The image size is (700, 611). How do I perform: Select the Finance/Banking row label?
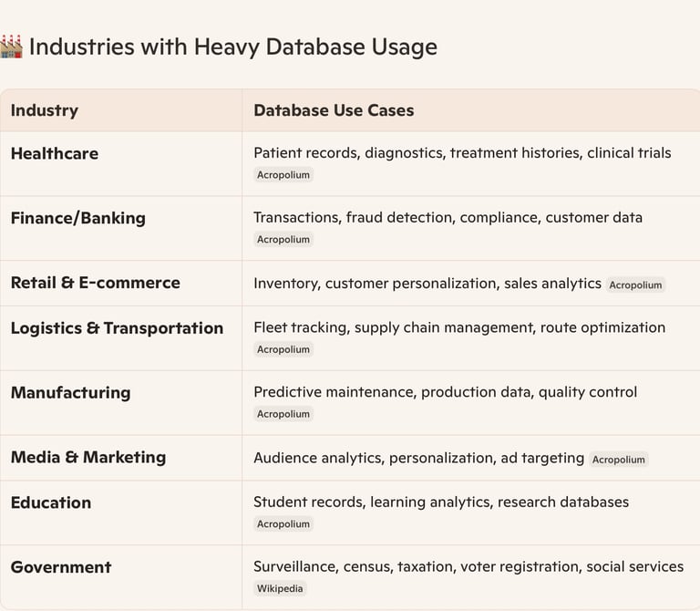point(78,218)
